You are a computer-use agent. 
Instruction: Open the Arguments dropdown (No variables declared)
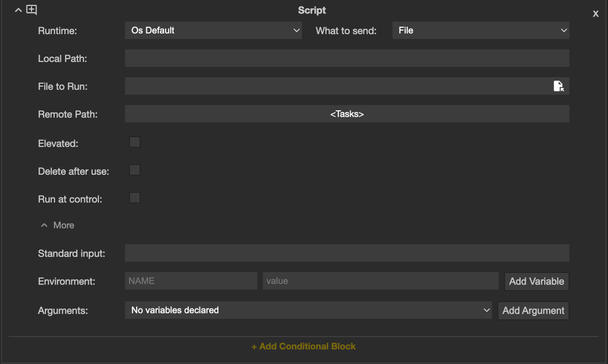click(x=308, y=310)
